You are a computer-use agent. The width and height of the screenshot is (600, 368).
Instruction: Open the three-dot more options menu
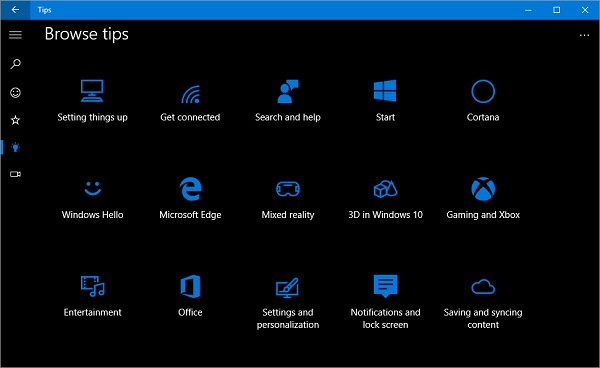[584, 35]
